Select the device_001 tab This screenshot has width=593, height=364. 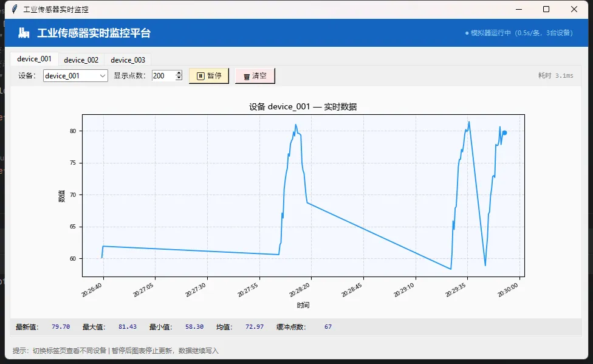tap(34, 59)
